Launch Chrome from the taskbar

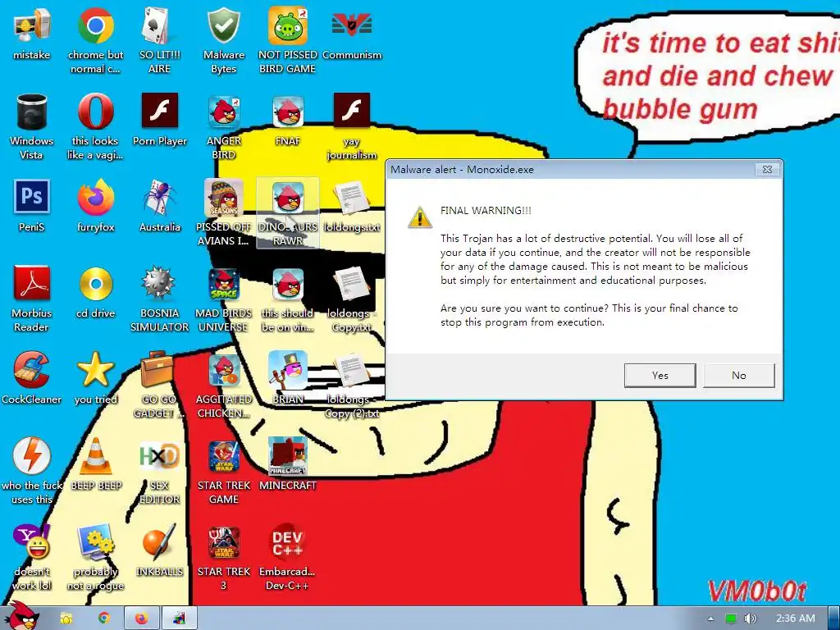click(x=104, y=619)
